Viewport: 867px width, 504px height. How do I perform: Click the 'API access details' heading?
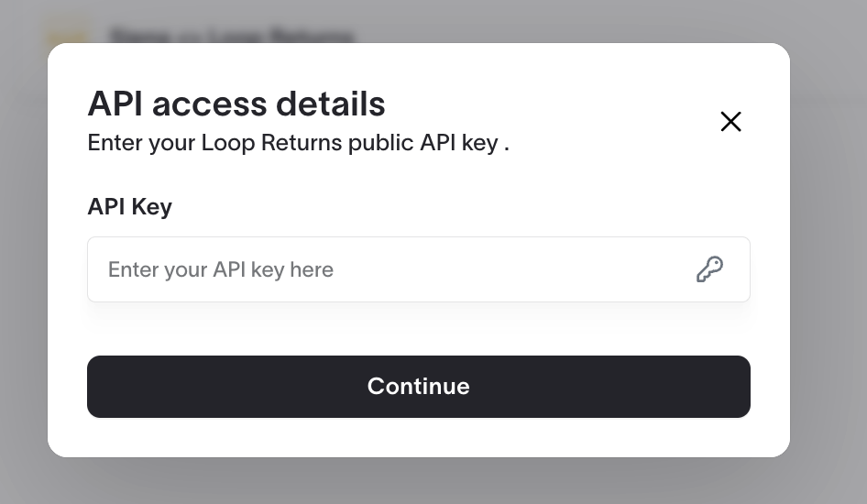click(236, 104)
